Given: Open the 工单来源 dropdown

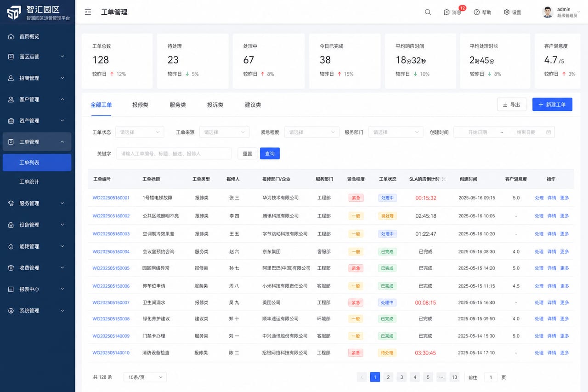Looking at the screenshot, I should (225, 132).
